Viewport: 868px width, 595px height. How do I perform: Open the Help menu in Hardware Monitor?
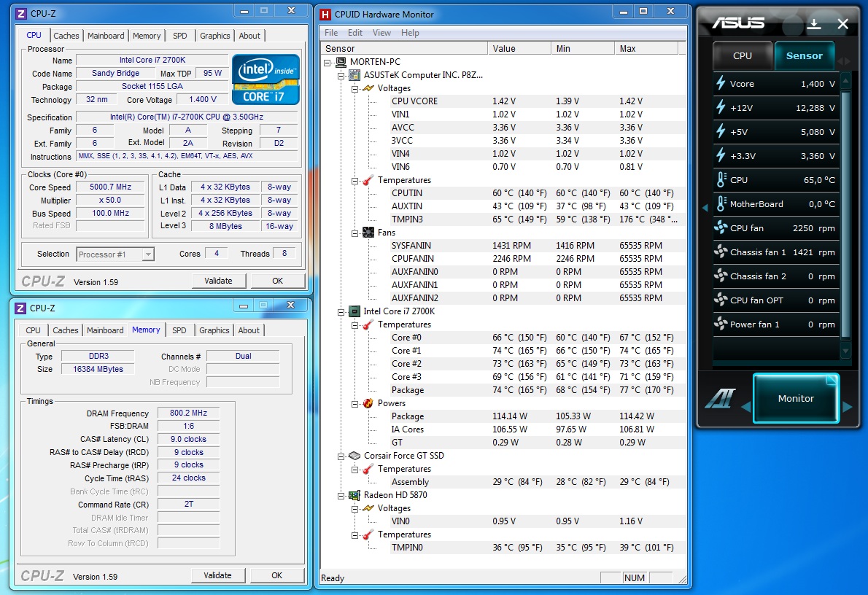(410, 33)
